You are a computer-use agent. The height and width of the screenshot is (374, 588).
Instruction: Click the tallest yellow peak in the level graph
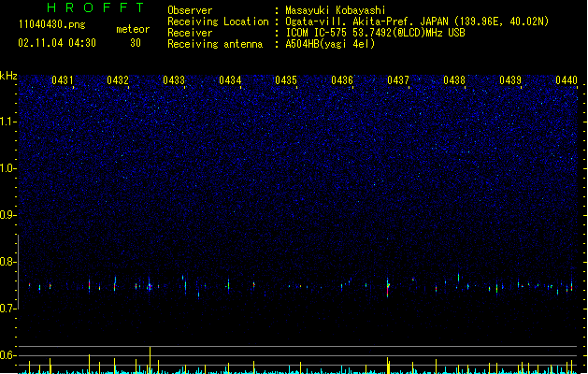coord(150,360)
